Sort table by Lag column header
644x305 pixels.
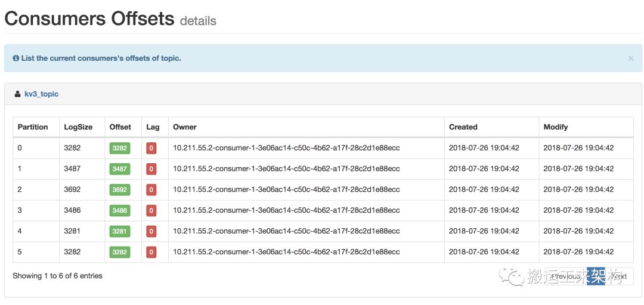tap(153, 127)
